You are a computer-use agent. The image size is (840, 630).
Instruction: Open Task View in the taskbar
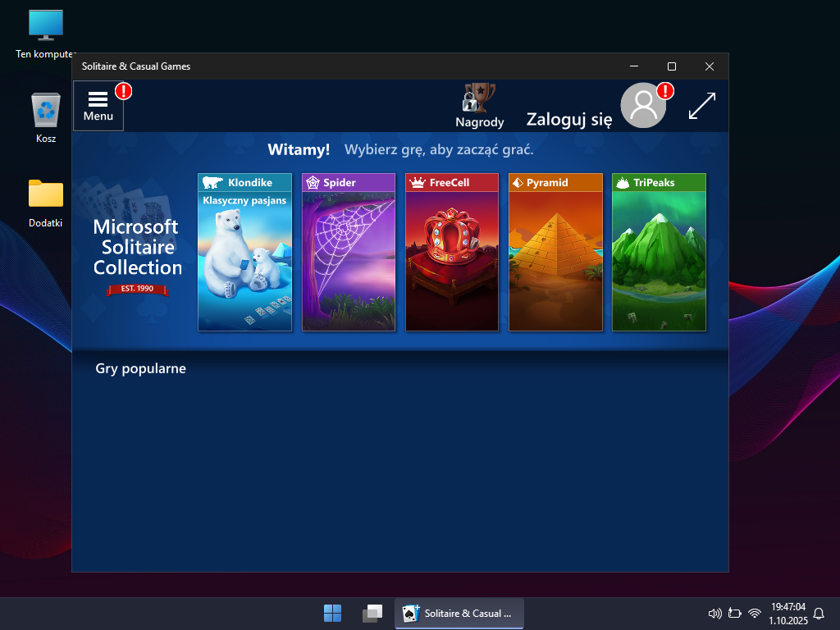tap(372, 613)
